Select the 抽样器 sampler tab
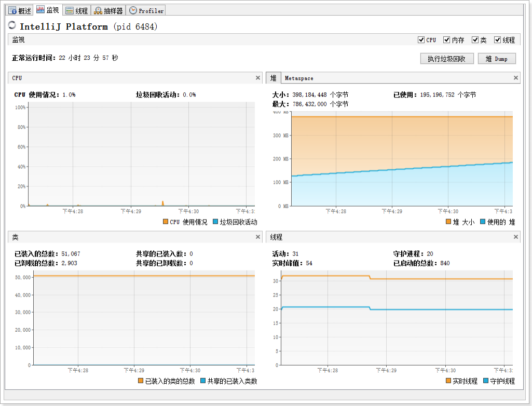The height and width of the screenshot is (406, 532). [x=108, y=10]
